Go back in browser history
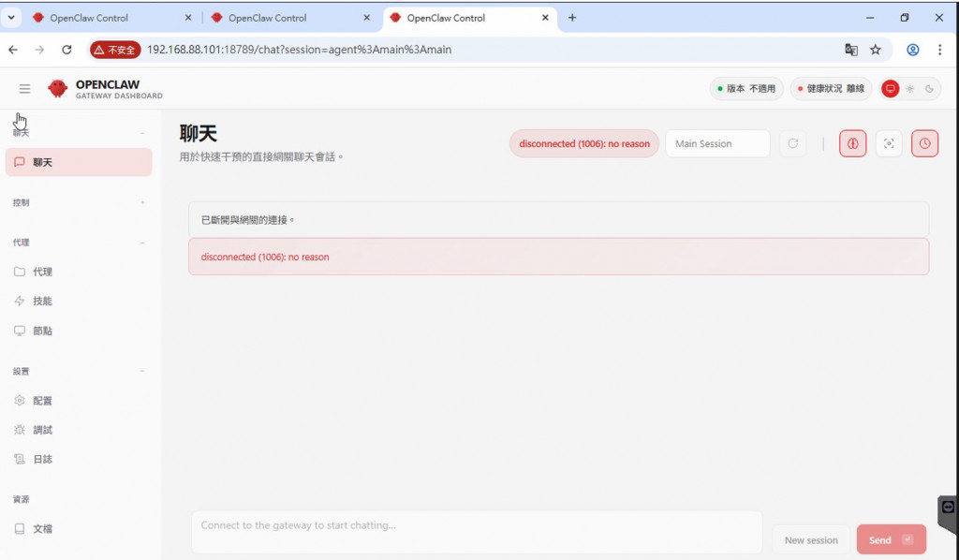Viewport: 959px width, 560px height. tap(13, 50)
